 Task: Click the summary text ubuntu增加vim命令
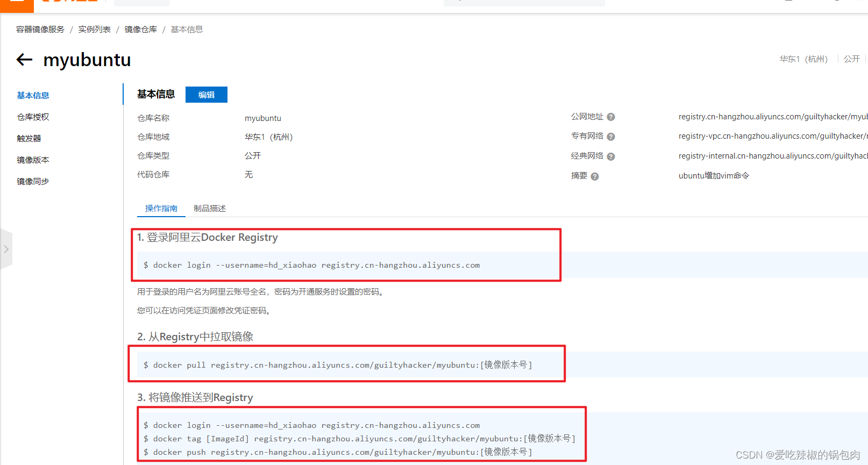(714, 176)
